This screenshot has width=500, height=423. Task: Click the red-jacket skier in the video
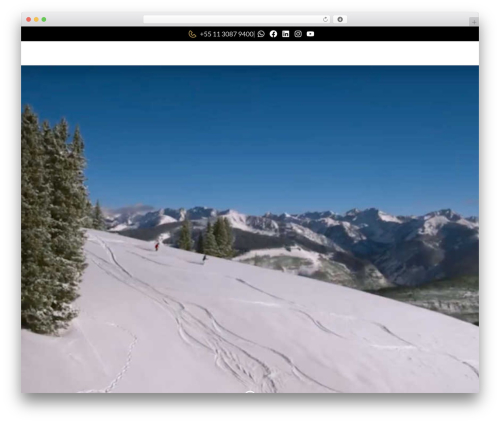(157, 246)
